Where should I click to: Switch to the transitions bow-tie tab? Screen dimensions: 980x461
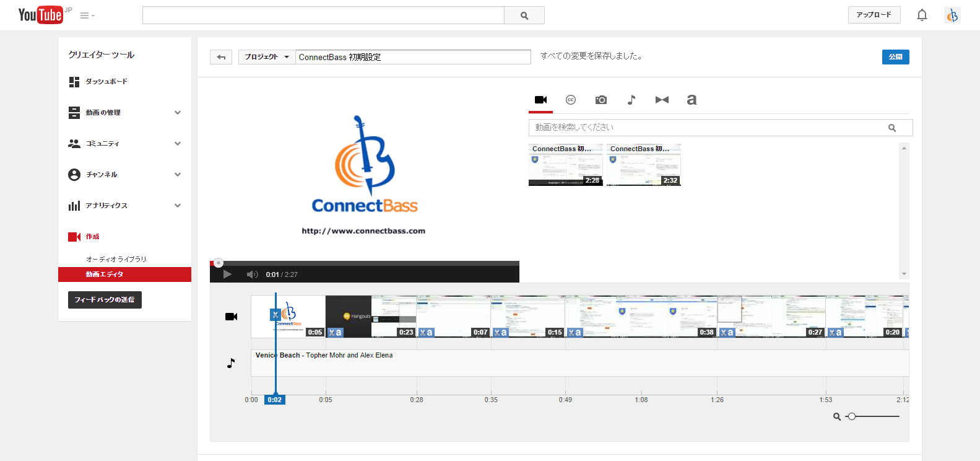662,100
